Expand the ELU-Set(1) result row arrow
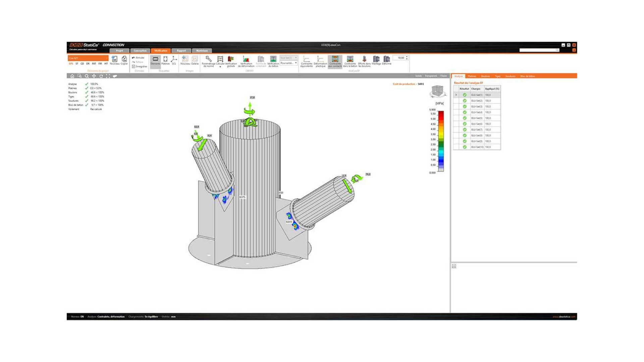 pyautogui.click(x=456, y=95)
